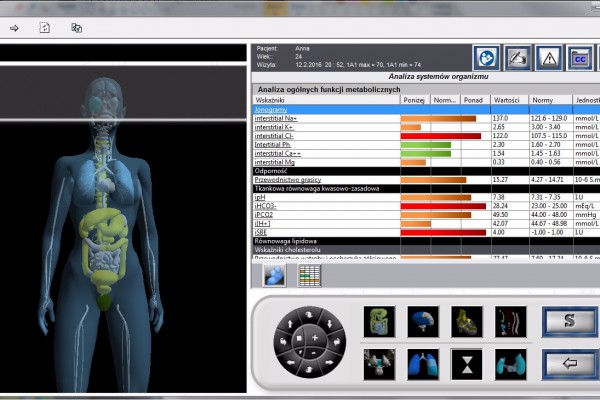
Task: Select the brain organ icon
Action: tap(423, 321)
